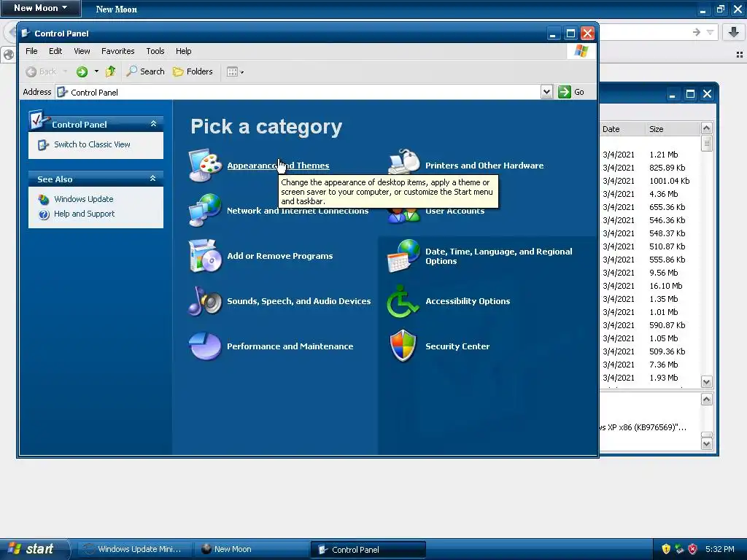Open the Help menu
Image resolution: width=747 pixels, height=560 pixels.
(x=183, y=51)
